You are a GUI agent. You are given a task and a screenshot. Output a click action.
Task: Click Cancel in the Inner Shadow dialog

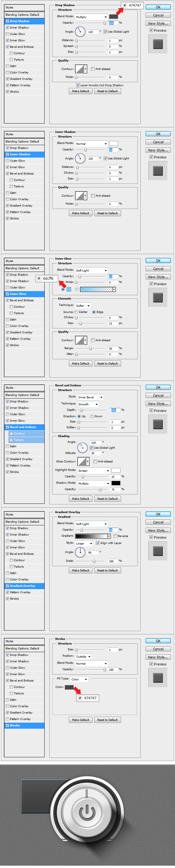pyautogui.click(x=158, y=142)
